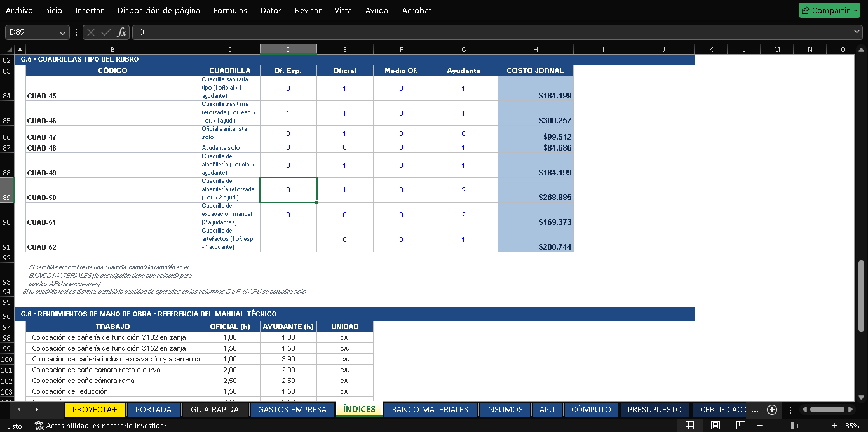Open the Datos ribbon tab
The width and height of the screenshot is (868, 432).
pyautogui.click(x=271, y=10)
